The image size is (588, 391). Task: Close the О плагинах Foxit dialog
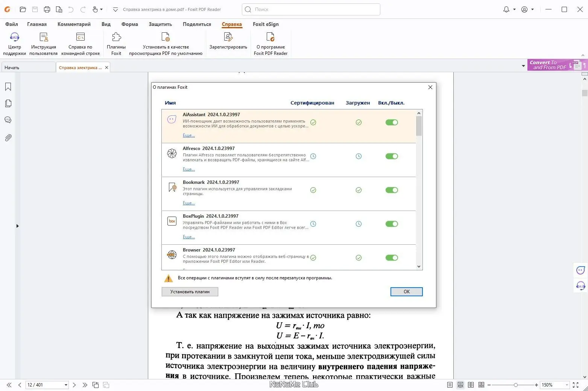pyautogui.click(x=430, y=87)
